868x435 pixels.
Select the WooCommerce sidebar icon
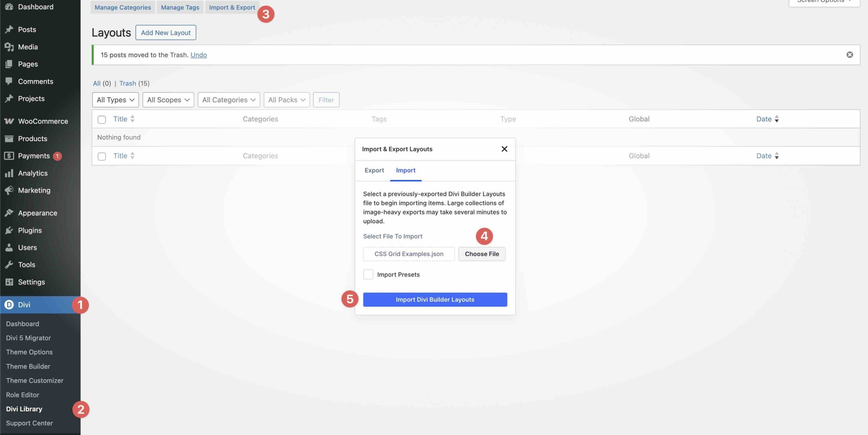point(9,121)
